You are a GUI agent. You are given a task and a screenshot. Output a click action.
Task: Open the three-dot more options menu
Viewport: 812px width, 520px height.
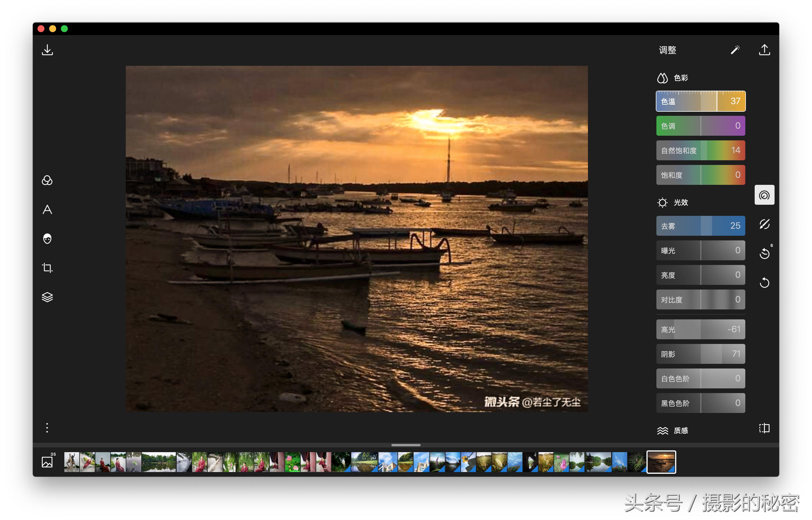tap(47, 428)
